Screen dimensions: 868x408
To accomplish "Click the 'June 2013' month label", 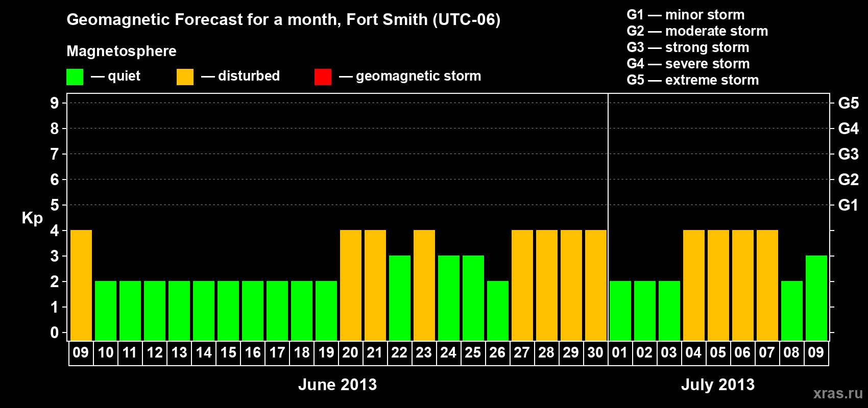I will pyautogui.click(x=337, y=385).
